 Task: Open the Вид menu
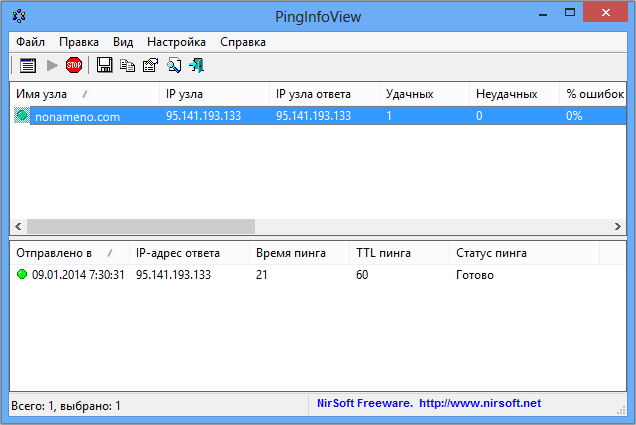[x=123, y=42]
